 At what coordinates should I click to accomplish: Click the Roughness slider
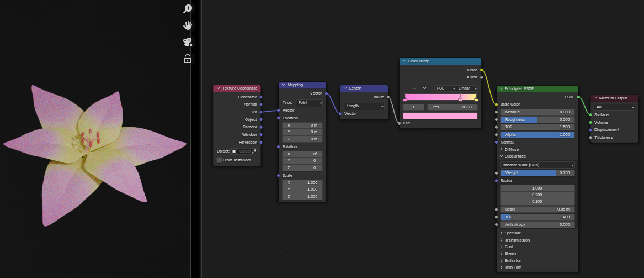(537, 120)
